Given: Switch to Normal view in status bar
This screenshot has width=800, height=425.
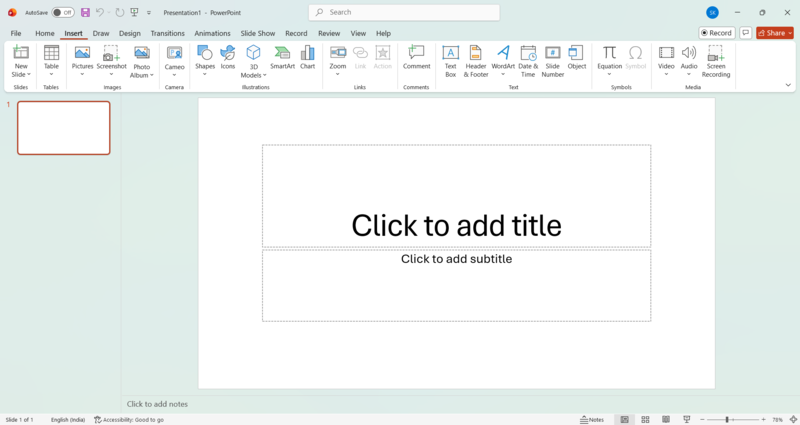Looking at the screenshot, I should (624, 419).
